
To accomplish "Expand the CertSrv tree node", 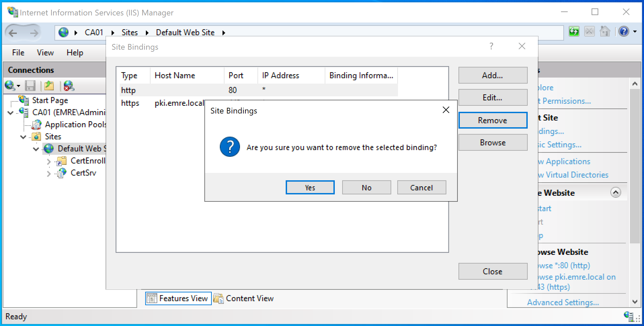I will coord(49,174).
